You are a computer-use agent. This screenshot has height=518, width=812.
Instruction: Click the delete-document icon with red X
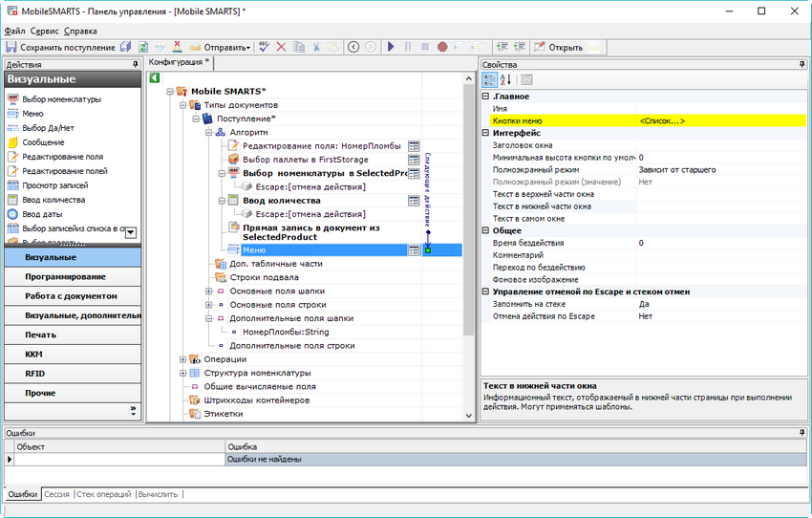(177, 47)
